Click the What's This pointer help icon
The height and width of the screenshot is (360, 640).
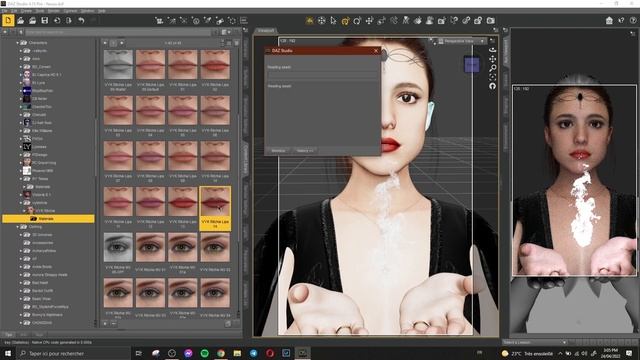pyautogui.click(x=621, y=20)
